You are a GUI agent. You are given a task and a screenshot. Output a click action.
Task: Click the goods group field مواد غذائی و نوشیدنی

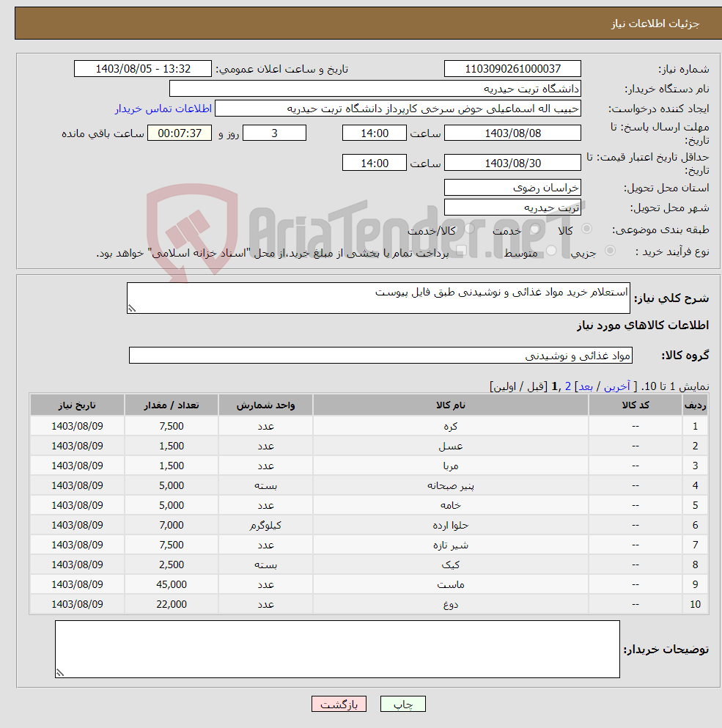380,355
